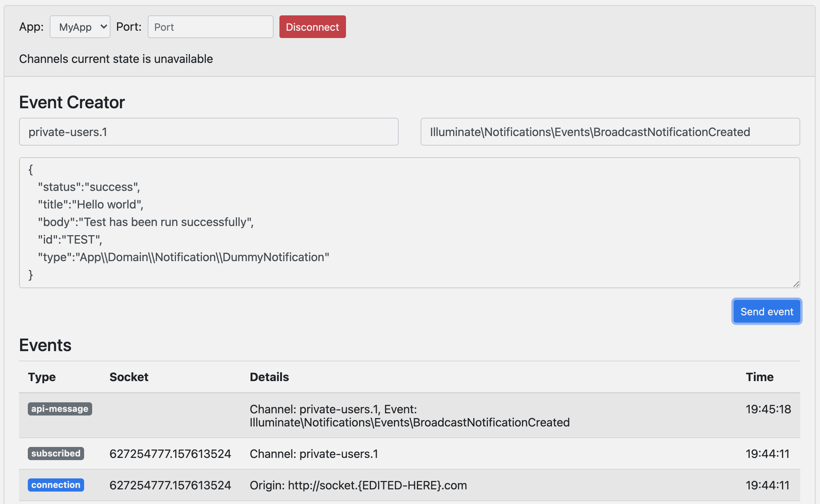Screen dimensions: 820x504
Task: Click the 19:45:18 timestamp
Action: (768, 409)
